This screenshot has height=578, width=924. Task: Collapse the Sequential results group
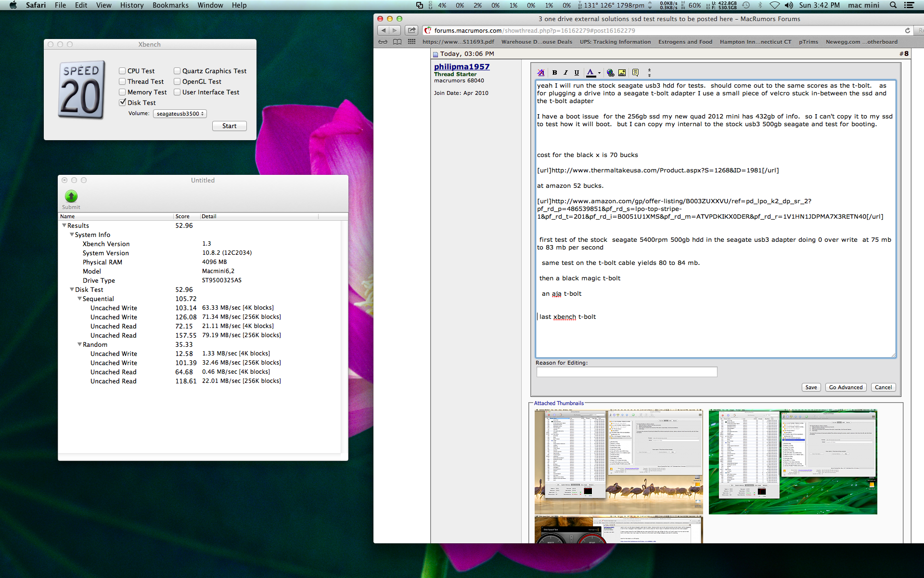click(80, 299)
